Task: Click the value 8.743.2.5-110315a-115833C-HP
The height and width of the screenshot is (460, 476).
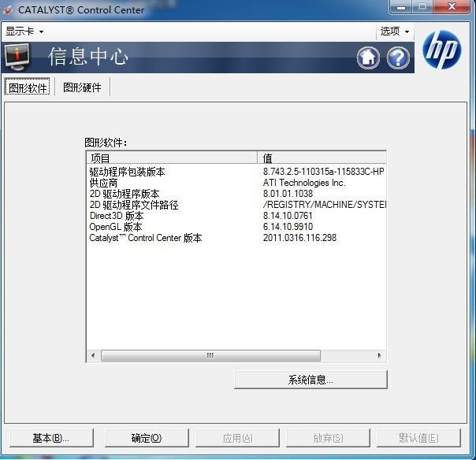Action: point(324,172)
